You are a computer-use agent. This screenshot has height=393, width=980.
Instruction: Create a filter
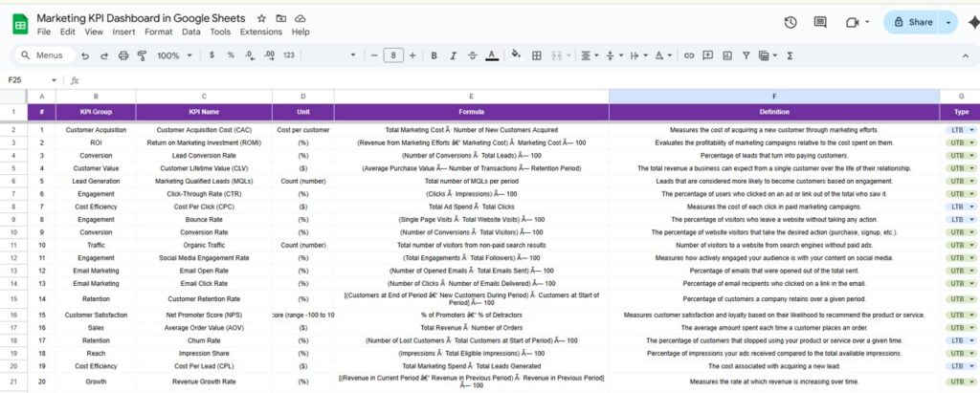pyautogui.click(x=746, y=55)
